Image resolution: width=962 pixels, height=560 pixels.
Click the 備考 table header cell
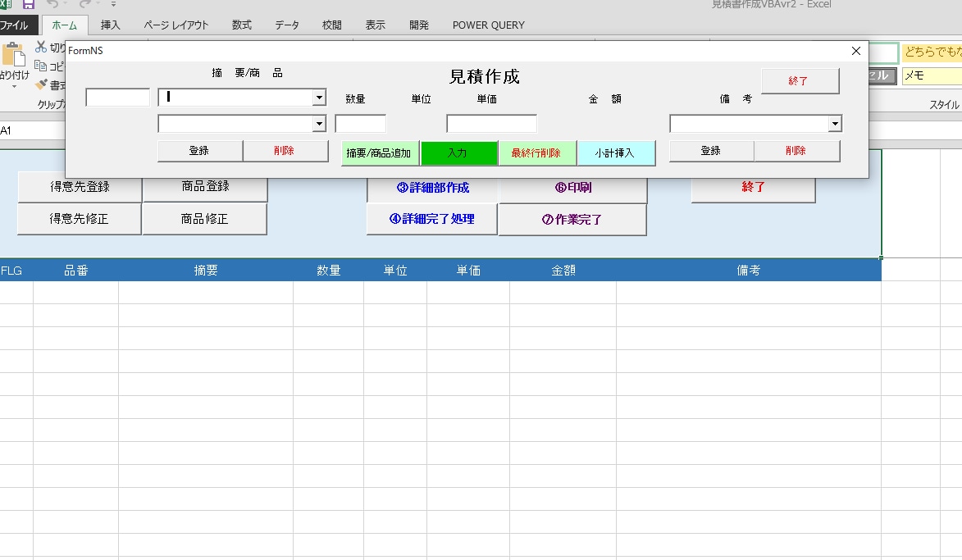tap(749, 271)
